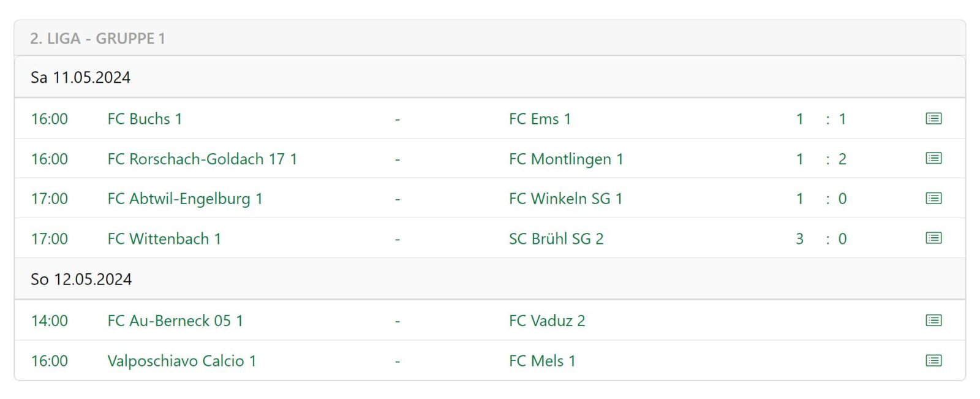Open FC Abtwil-Engelburg 1 team link
The image size is (980, 399).
[x=185, y=199]
